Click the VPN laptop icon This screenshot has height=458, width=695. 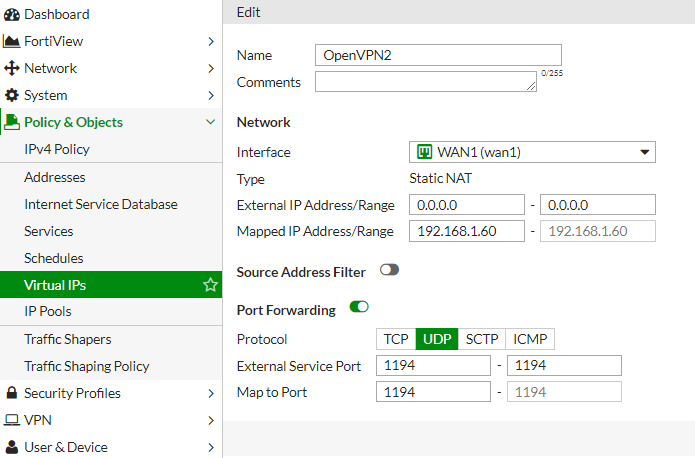pos(12,420)
